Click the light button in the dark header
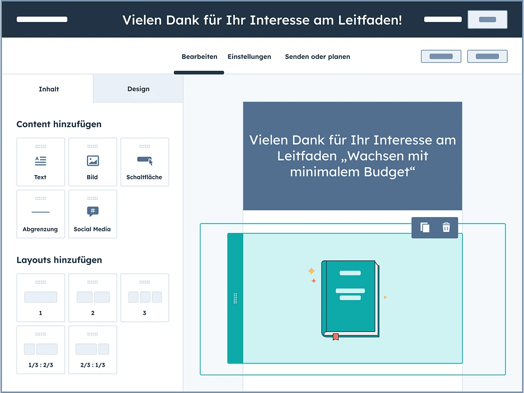 [x=487, y=19]
